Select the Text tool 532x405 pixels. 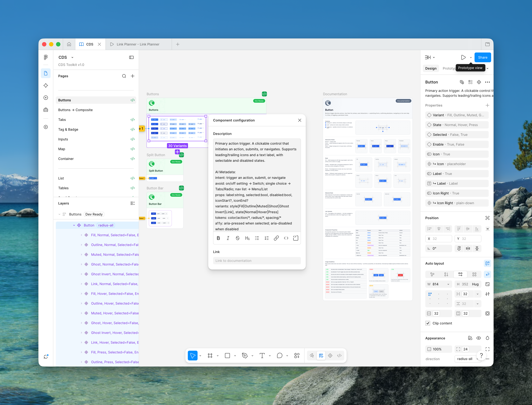(x=262, y=356)
